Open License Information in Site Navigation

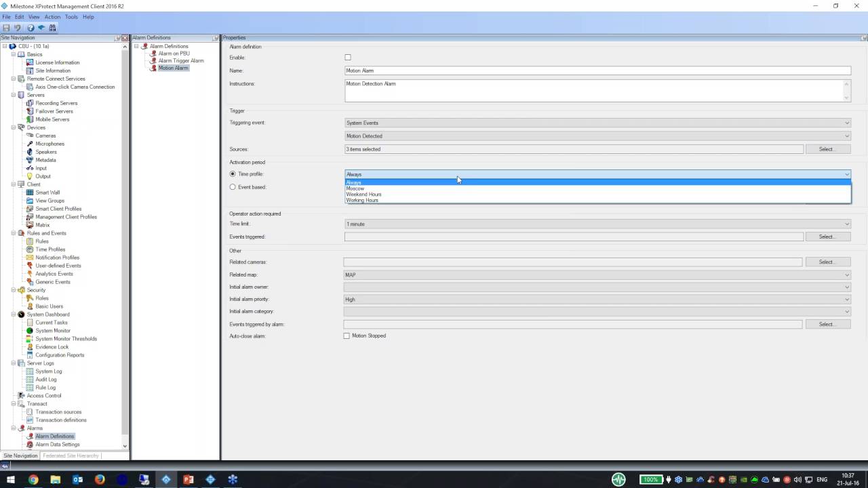coord(57,62)
